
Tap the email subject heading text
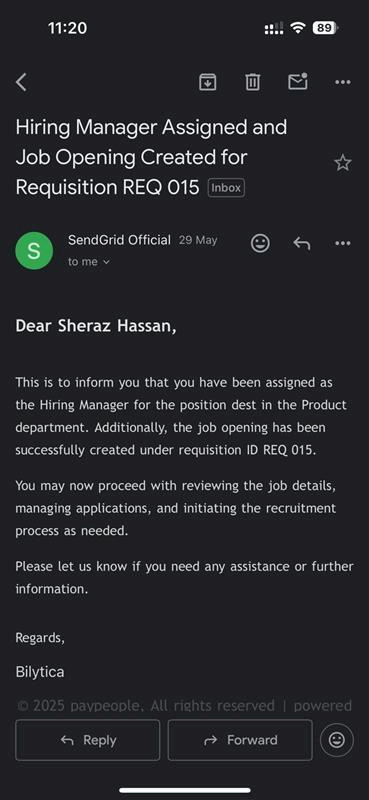click(151, 157)
